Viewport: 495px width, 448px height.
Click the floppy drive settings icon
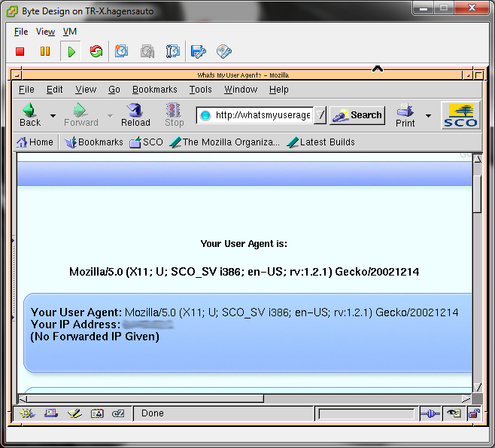point(198,51)
